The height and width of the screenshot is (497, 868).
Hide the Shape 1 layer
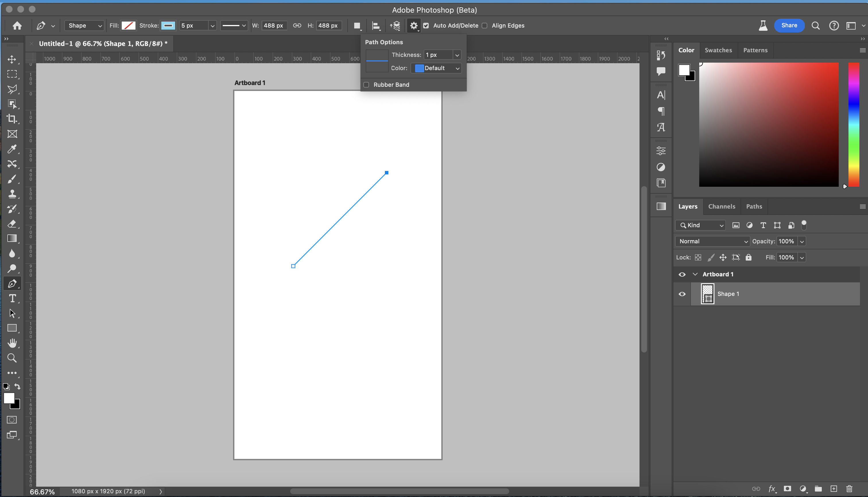click(x=682, y=294)
